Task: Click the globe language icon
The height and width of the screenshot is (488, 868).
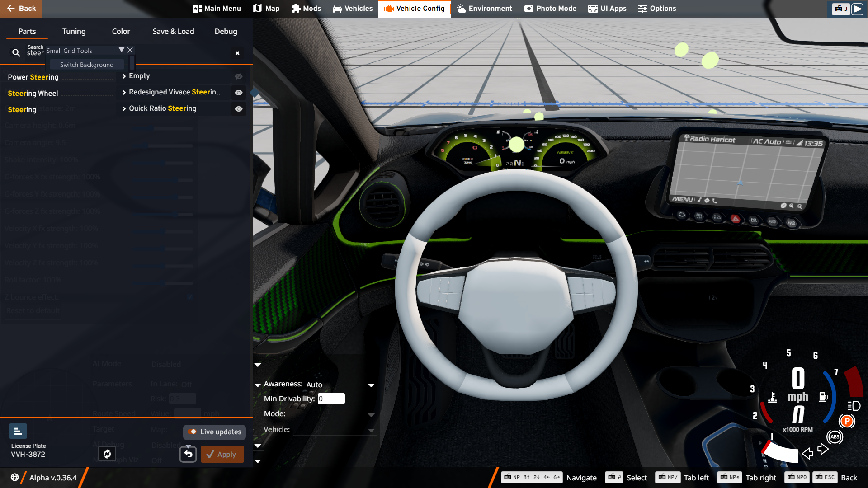Action: tap(15, 477)
